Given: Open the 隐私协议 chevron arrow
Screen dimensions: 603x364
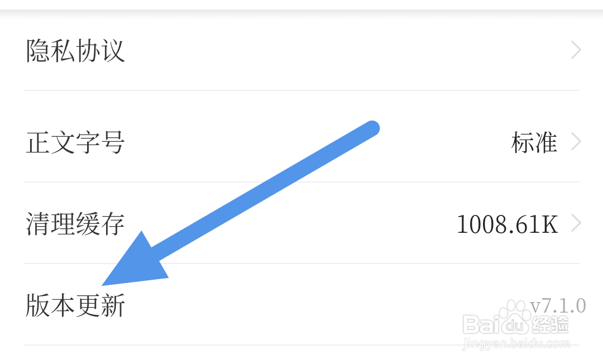Looking at the screenshot, I should point(576,50).
